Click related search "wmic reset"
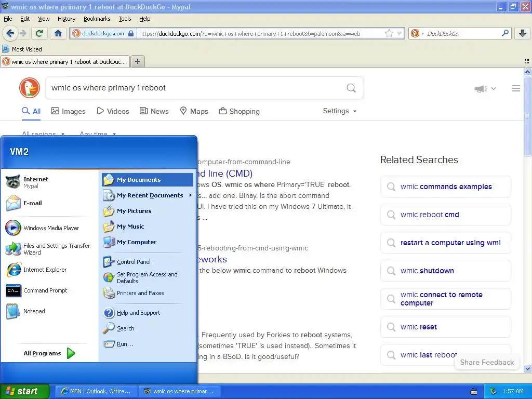Image resolution: width=532 pixels, height=399 pixels. (445, 327)
